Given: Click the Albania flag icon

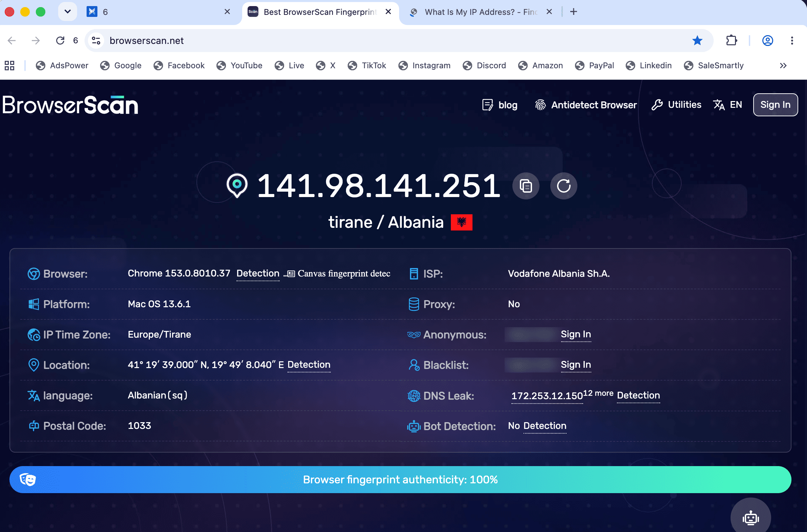Looking at the screenshot, I should point(461,222).
